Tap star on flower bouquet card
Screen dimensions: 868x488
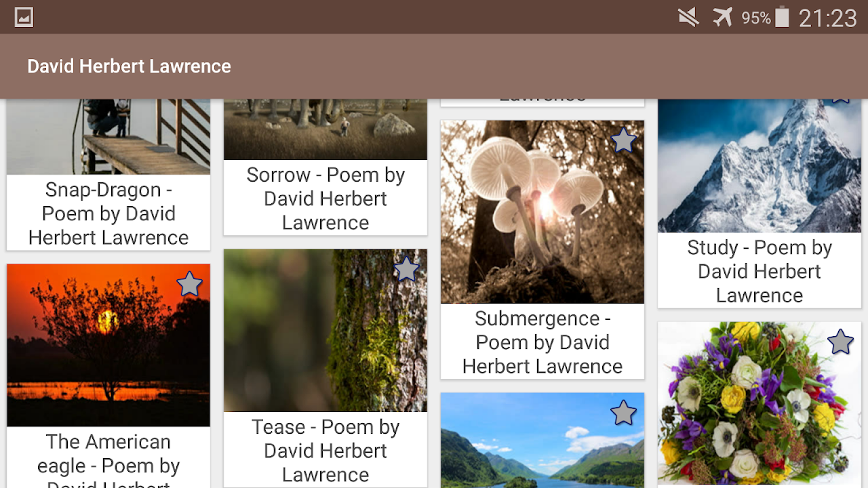point(840,342)
